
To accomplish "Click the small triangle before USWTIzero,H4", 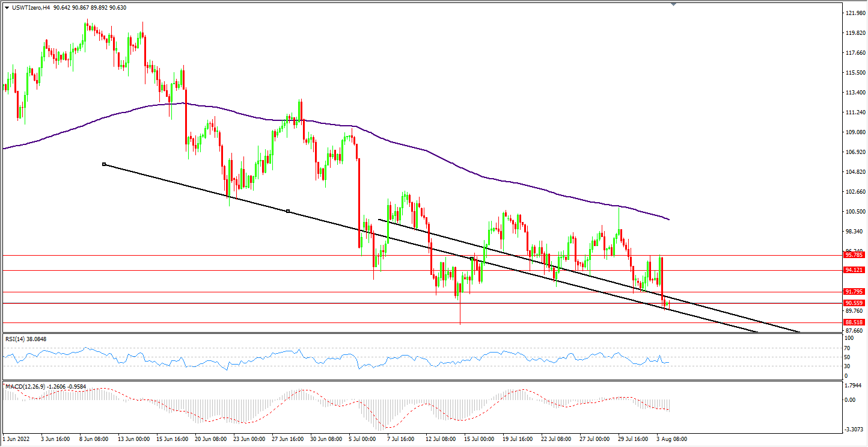I will [7, 8].
